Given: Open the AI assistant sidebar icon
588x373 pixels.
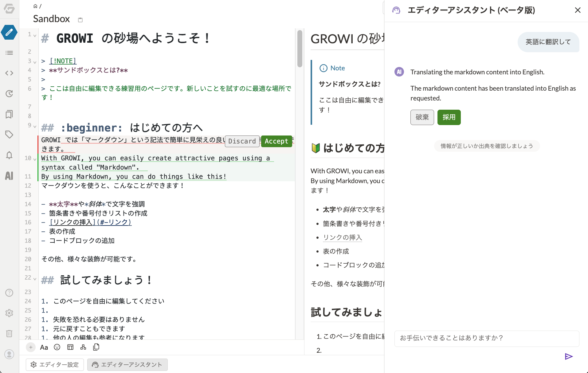Looking at the screenshot, I should pos(9,176).
